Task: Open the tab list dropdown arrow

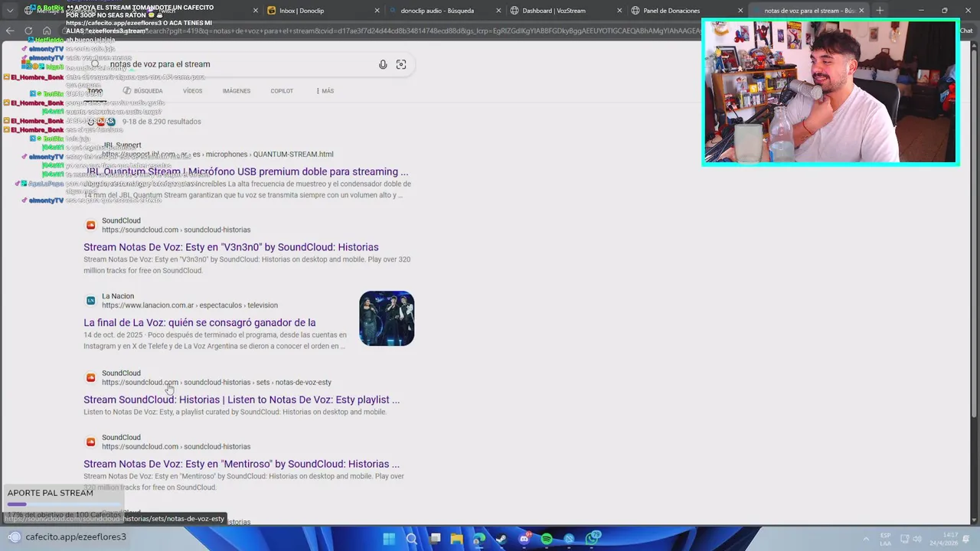Action: (9, 11)
